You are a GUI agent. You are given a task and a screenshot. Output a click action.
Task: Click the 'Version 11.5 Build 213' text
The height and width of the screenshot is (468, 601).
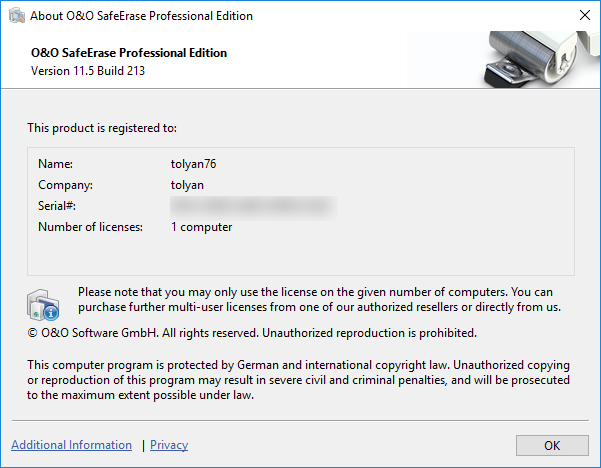(x=88, y=71)
